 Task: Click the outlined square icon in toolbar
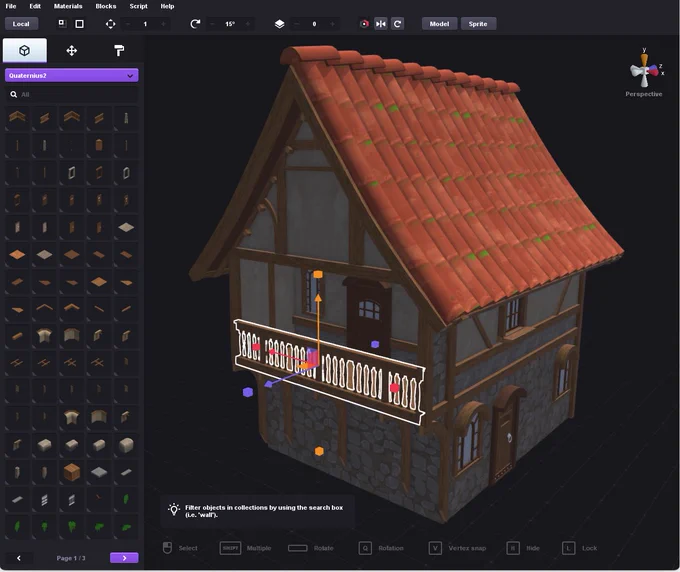click(x=79, y=24)
